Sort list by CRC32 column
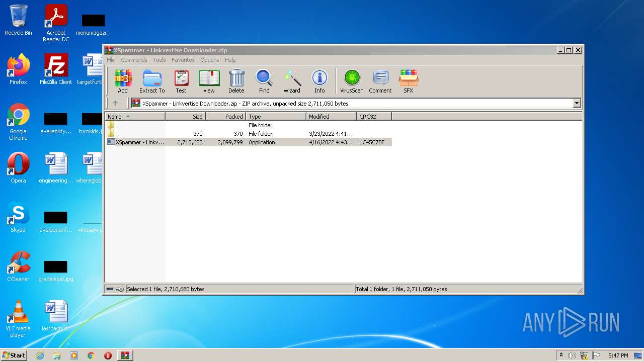Screen dimensions: 644x362 point(374,116)
